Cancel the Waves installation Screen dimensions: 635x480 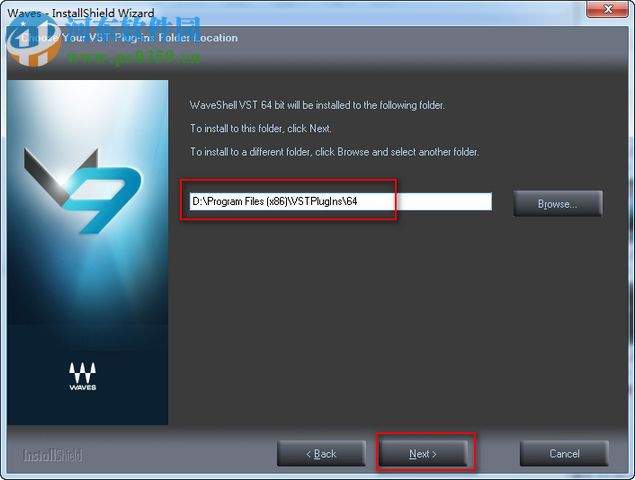coord(564,453)
